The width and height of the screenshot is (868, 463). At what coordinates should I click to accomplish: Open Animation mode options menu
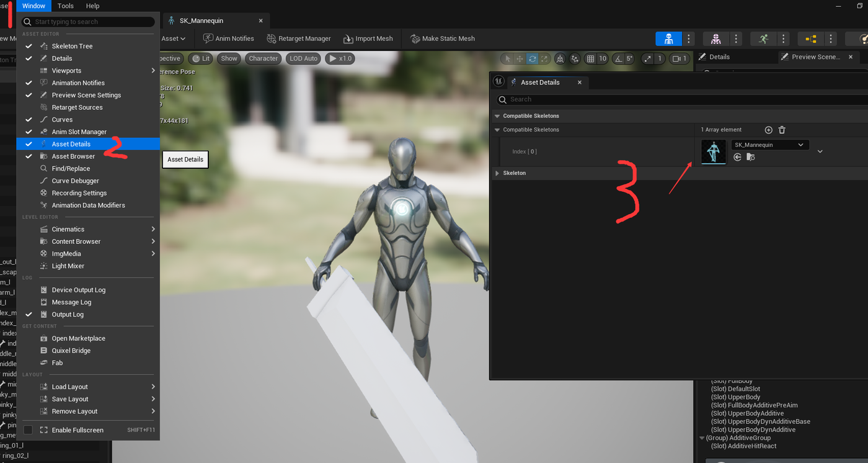point(782,38)
